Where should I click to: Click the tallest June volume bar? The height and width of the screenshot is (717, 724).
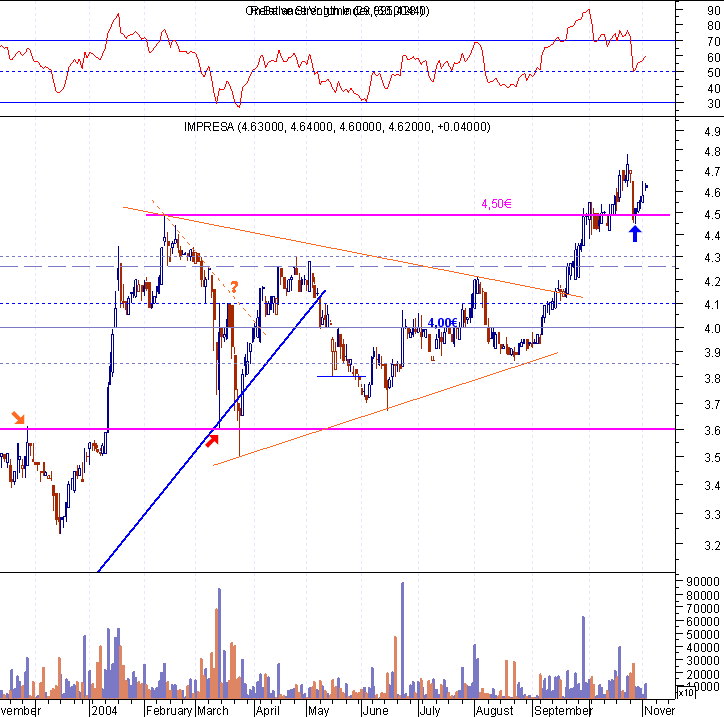click(403, 640)
